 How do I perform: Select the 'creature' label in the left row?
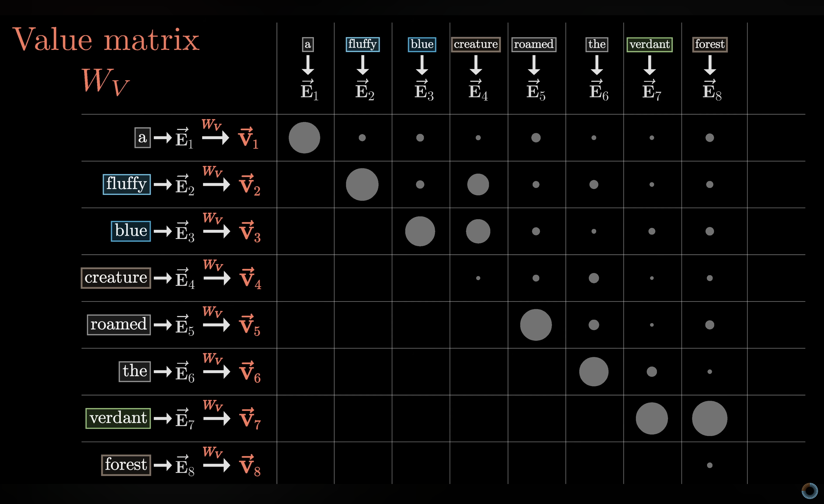point(116,278)
